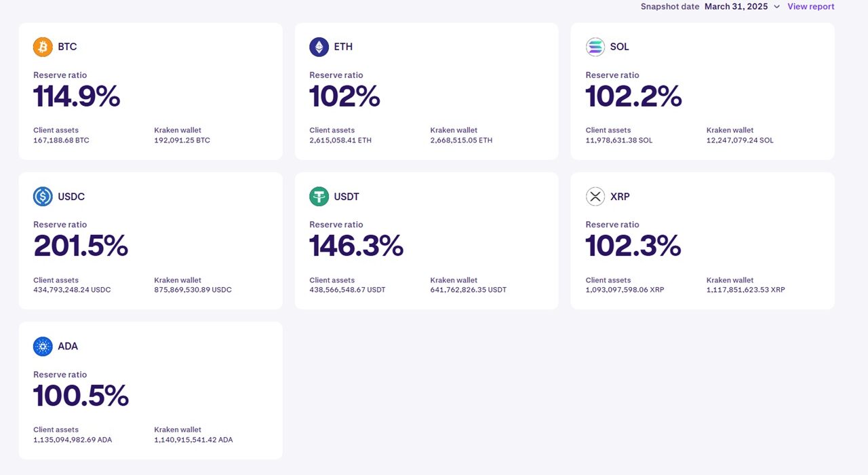The height and width of the screenshot is (475, 868).
Task: Click the ETH card title
Action: pyautogui.click(x=343, y=47)
